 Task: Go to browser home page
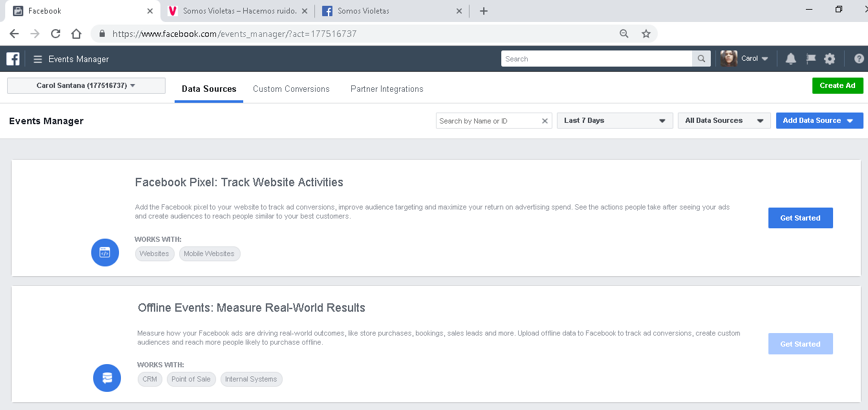76,34
